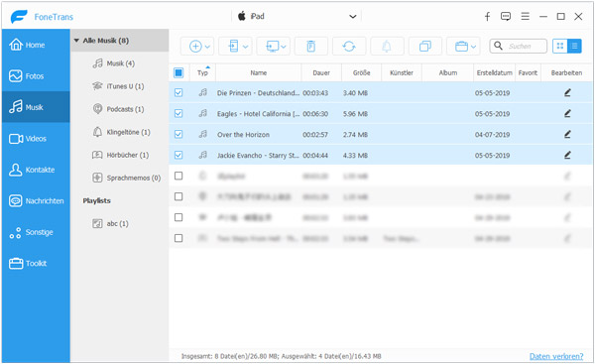The width and height of the screenshot is (595, 364).
Task: Select Klingeltöne (1) category
Action: pos(121,132)
